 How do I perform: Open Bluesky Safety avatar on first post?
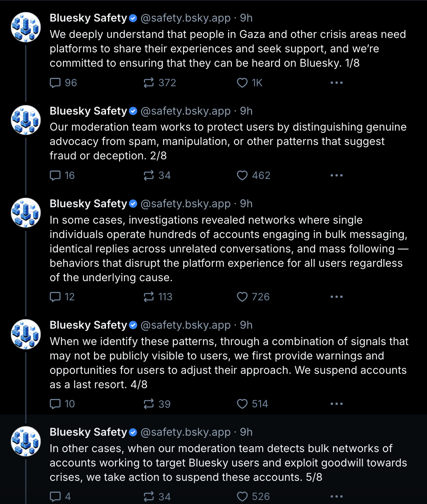(x=26, y=27)
